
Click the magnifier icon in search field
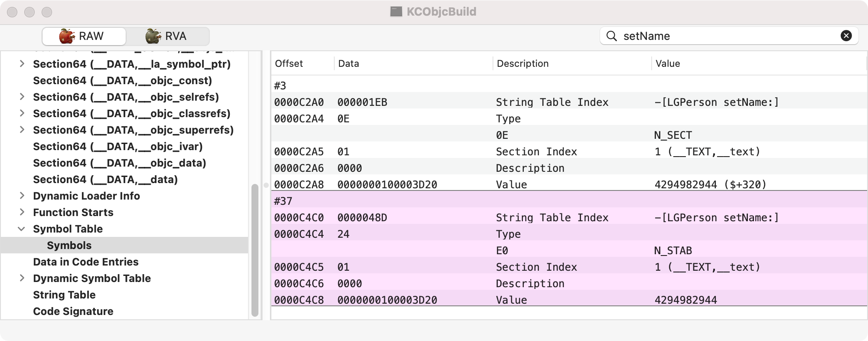[611, 36]
